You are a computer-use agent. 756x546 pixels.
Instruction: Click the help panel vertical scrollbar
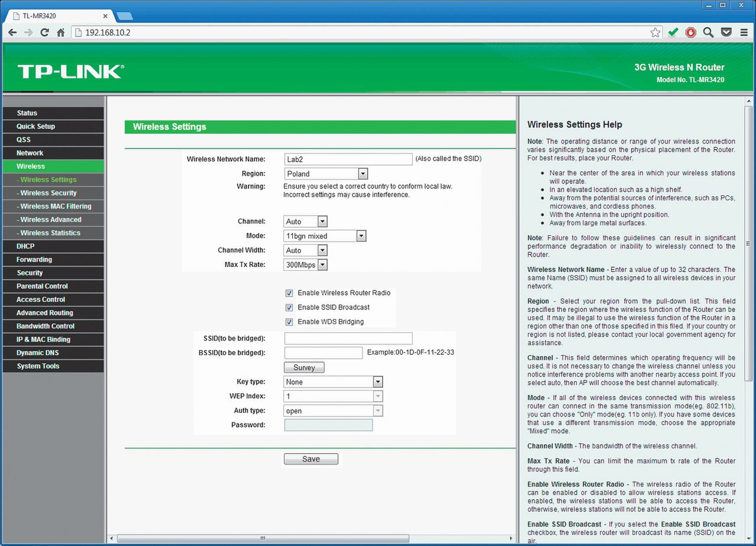tap(748, 242)
